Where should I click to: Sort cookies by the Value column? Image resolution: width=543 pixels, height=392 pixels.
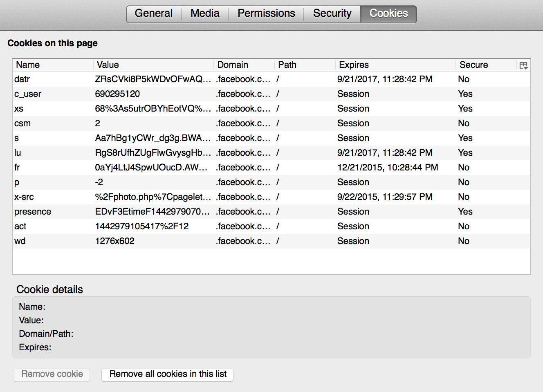(107, 65)
